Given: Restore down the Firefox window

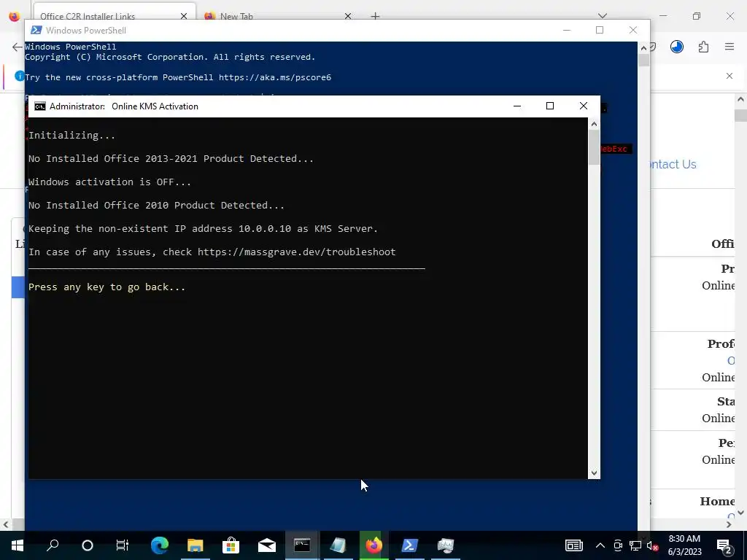Looking at the screenshot, I should pos(697,16).
